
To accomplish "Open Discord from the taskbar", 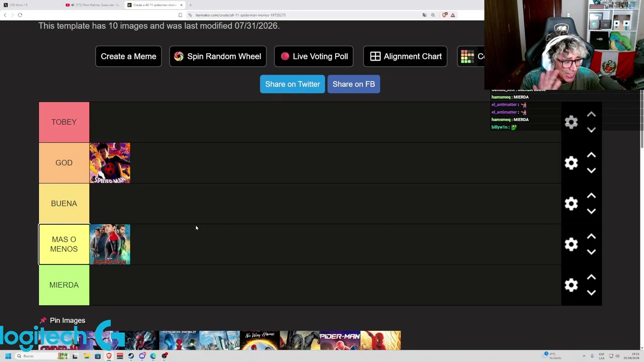I will [x=142, y=356].
